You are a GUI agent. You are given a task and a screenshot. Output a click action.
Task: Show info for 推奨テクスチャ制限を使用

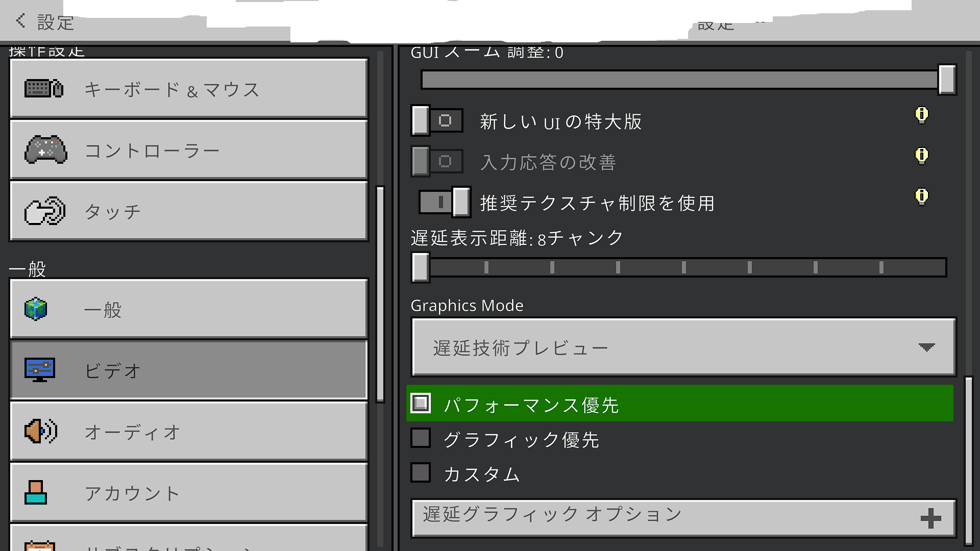(x=921, y=196)
